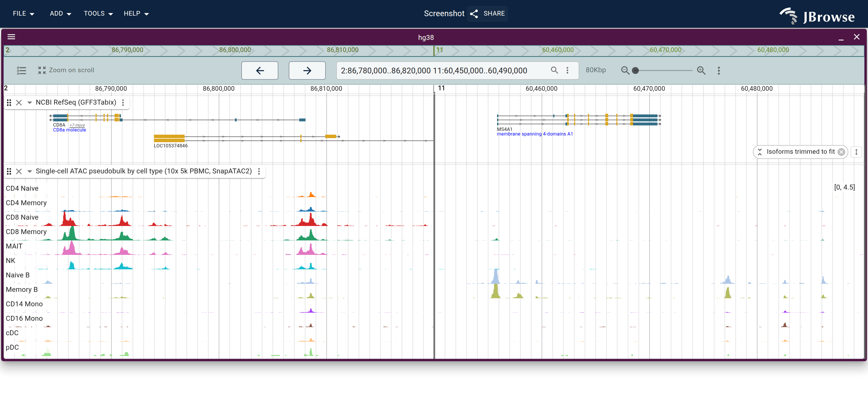Viewport: 868px width, 393px height.
Task: Open the ADD menu
Action: (x=60, y=14)
